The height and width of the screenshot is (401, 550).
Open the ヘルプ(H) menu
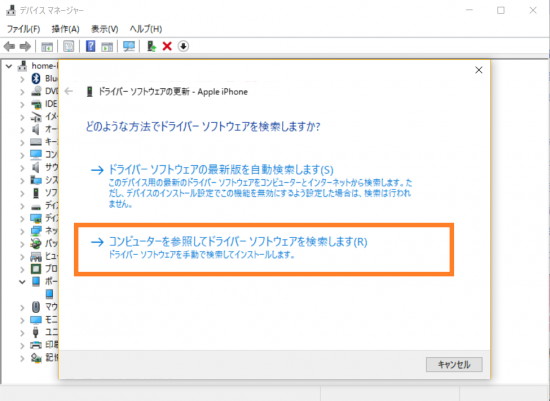click(146, 29)
